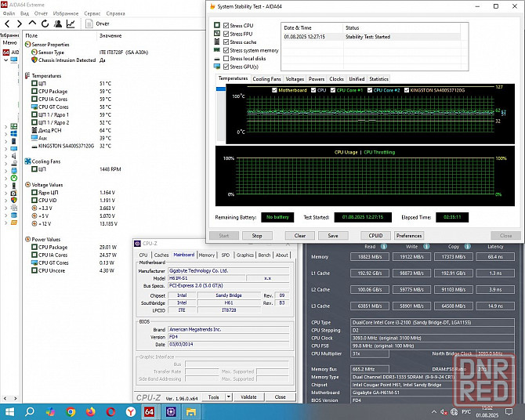Switch to Clocks tab
Screen dimensions: 525x420
(x=336, y=79)
